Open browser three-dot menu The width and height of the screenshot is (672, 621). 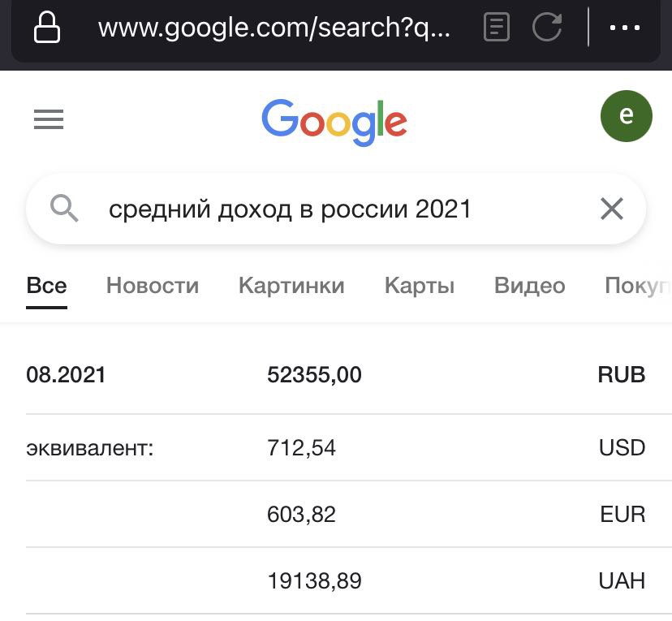click(x=625, y=27)
